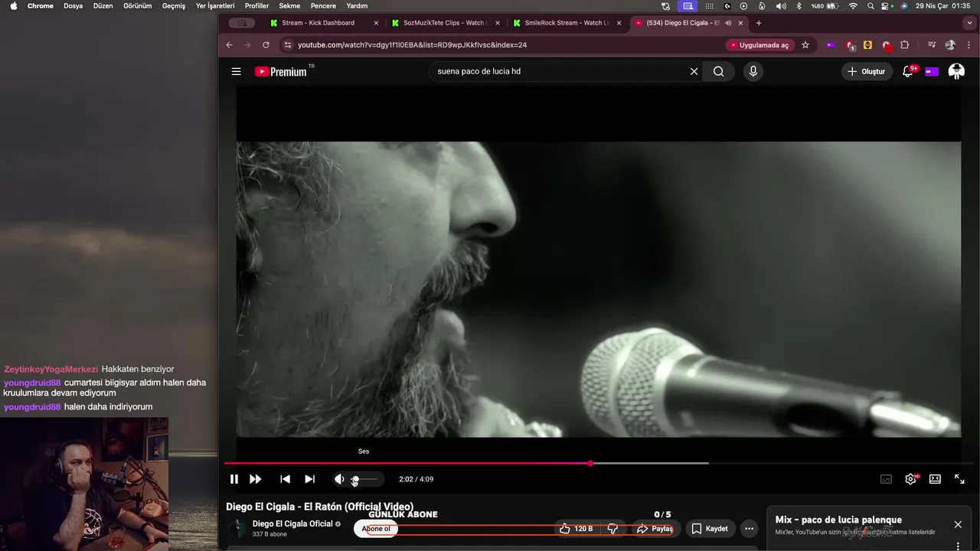This screenshot has width=980, height=551.
Task: Go to previous video in playlist
Action: pos(285,479)
